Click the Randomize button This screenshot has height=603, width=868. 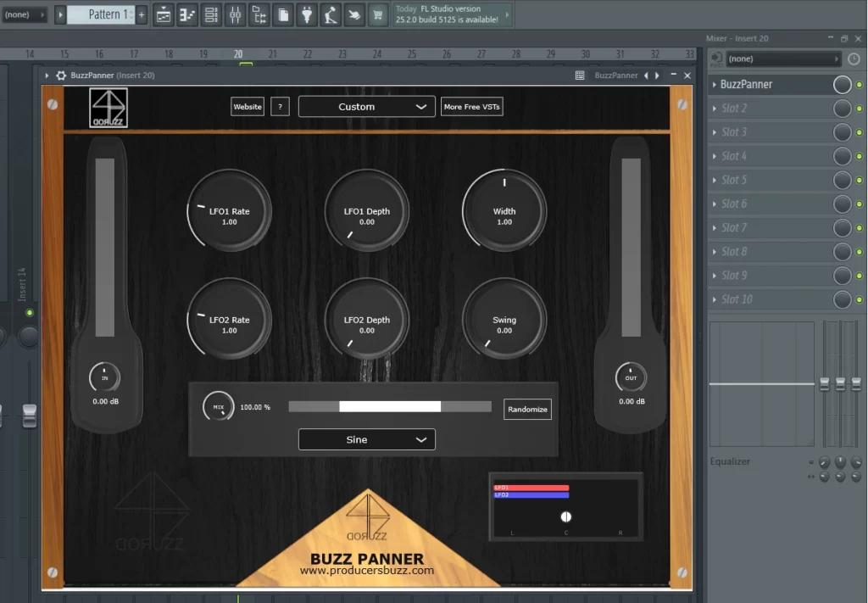coord(527,409)
